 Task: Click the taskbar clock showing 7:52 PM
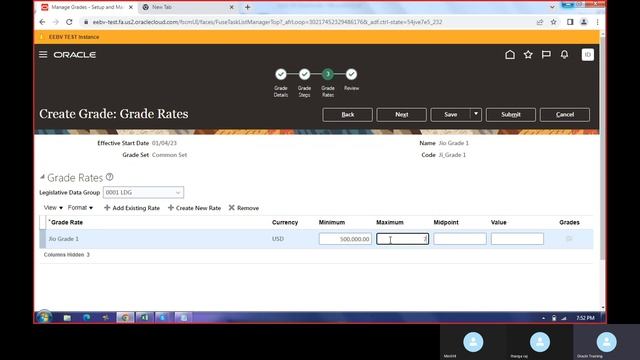coord(585,318)
